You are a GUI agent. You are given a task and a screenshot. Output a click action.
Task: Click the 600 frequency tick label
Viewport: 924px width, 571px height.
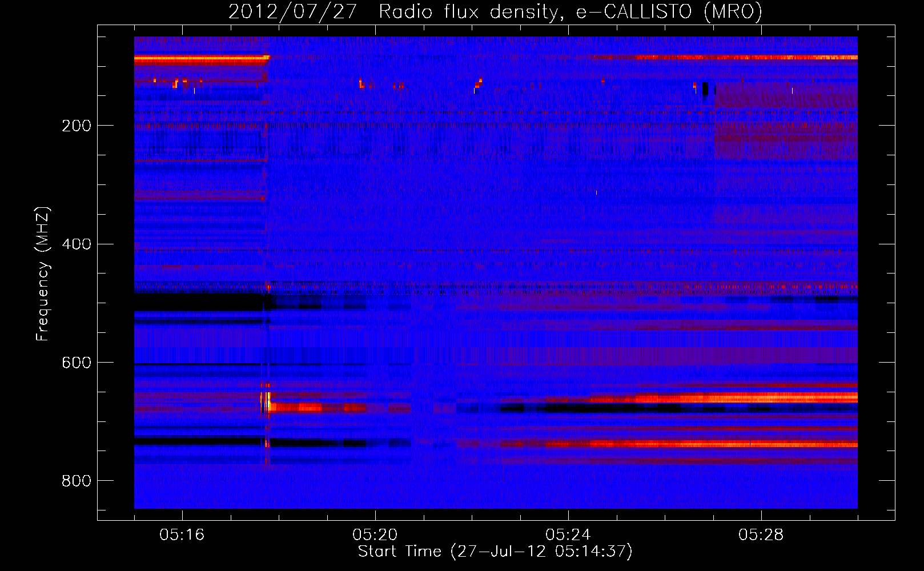click(x=76, y=363)
